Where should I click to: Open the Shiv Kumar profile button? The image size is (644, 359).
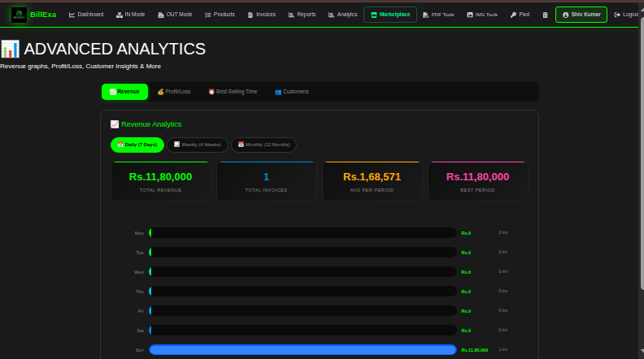click(581, 15)
